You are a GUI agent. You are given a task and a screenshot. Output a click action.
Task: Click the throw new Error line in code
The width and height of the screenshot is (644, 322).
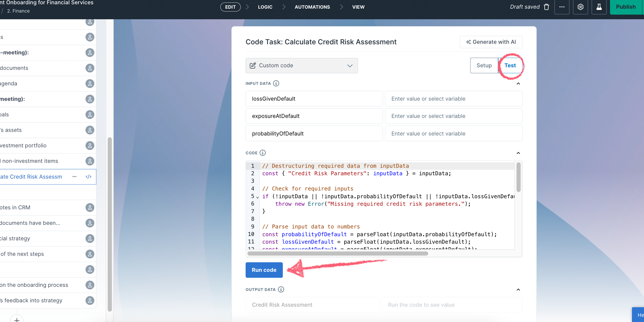point(373,204)
